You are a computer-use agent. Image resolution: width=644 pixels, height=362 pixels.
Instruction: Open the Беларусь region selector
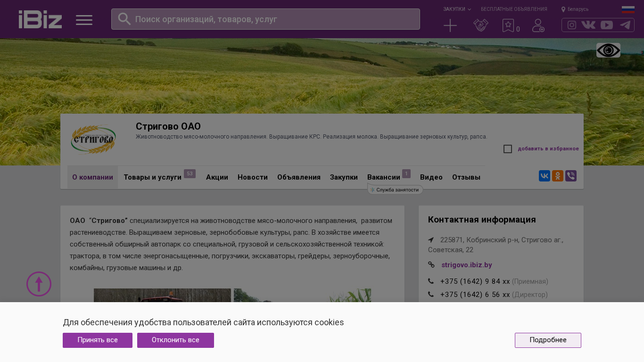[575, 9]
